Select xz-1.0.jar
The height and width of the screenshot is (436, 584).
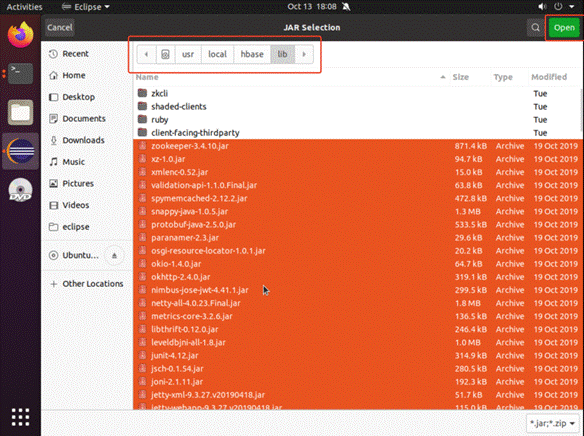(357, 159)
